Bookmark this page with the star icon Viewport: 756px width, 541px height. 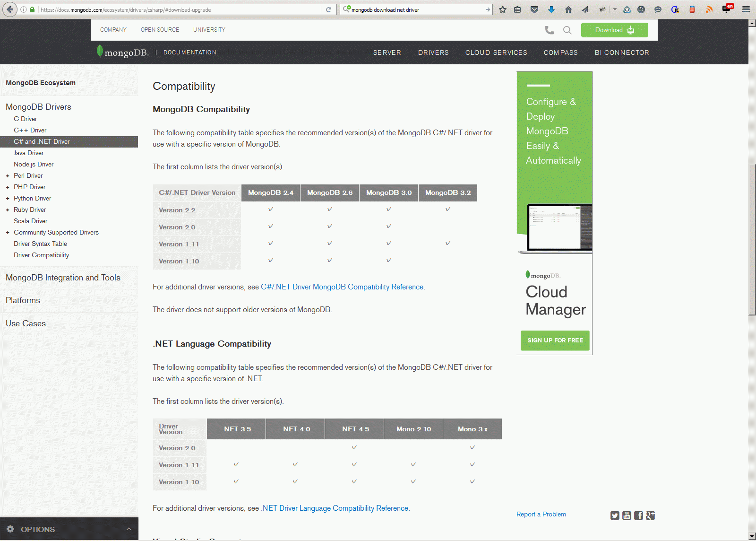click(x=503, y=9)
